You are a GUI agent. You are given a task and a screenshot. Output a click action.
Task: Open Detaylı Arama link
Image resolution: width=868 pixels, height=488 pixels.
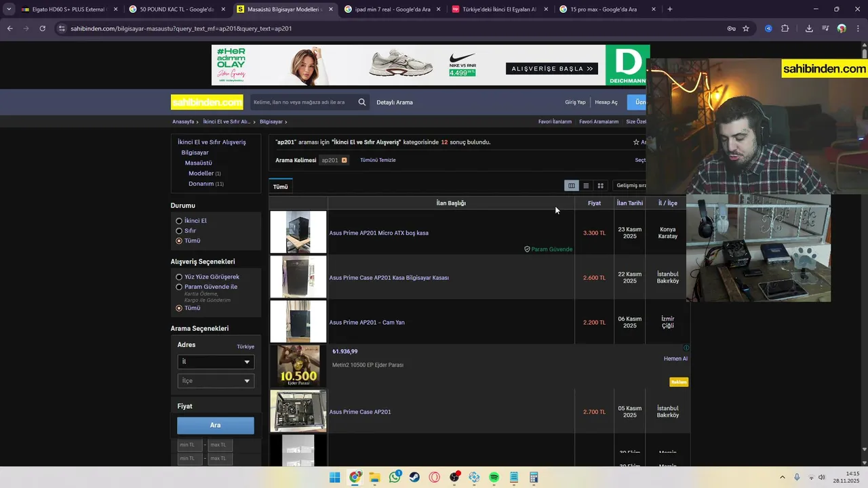tap(395, 102)
